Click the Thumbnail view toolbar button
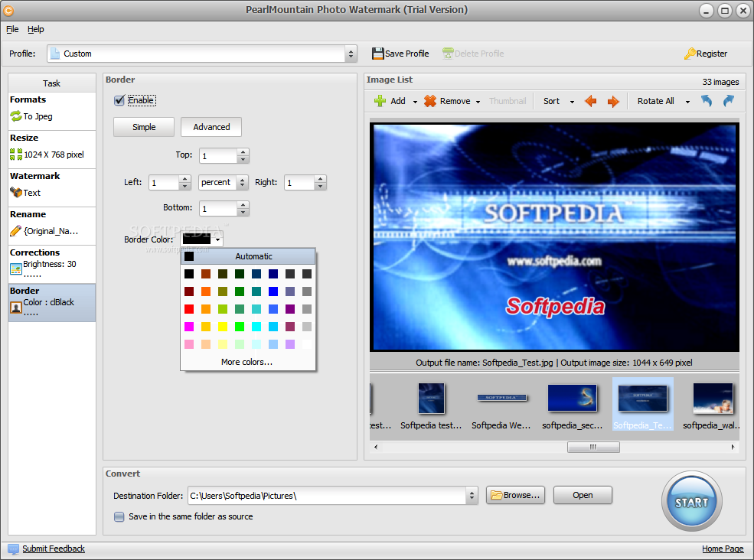 pos(508,101)
